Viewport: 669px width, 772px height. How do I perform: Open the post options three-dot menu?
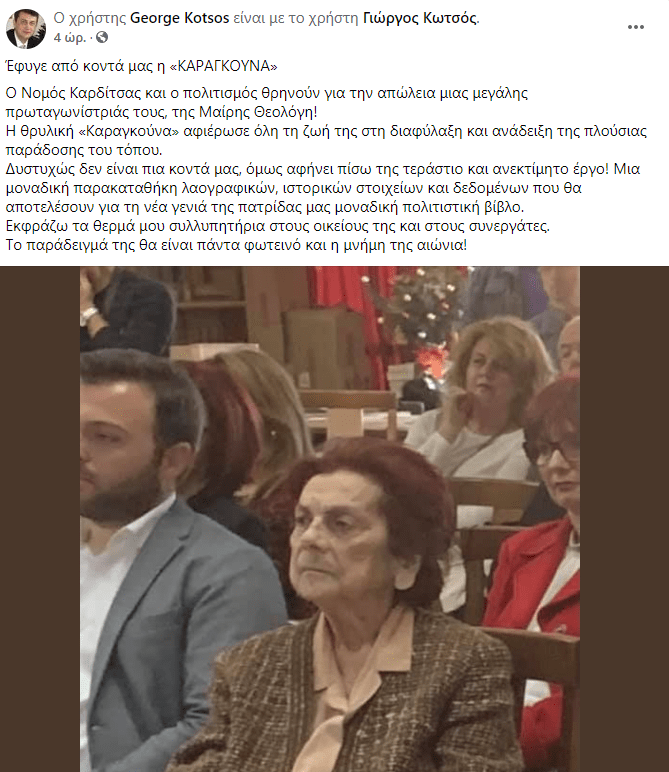636,27
